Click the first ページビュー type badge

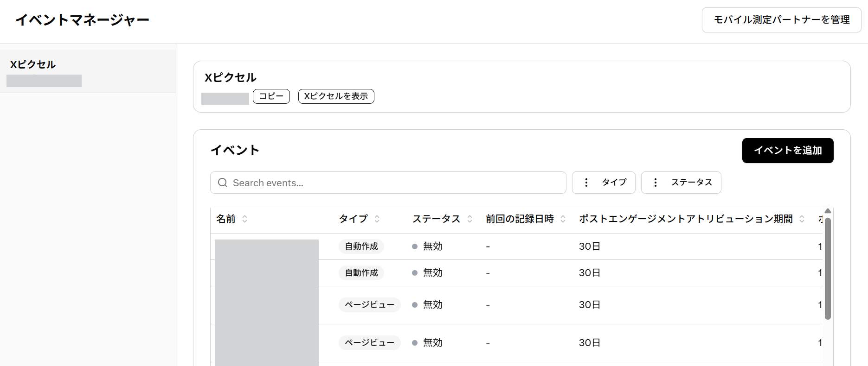pyautogui.click(x=369, y=305)
